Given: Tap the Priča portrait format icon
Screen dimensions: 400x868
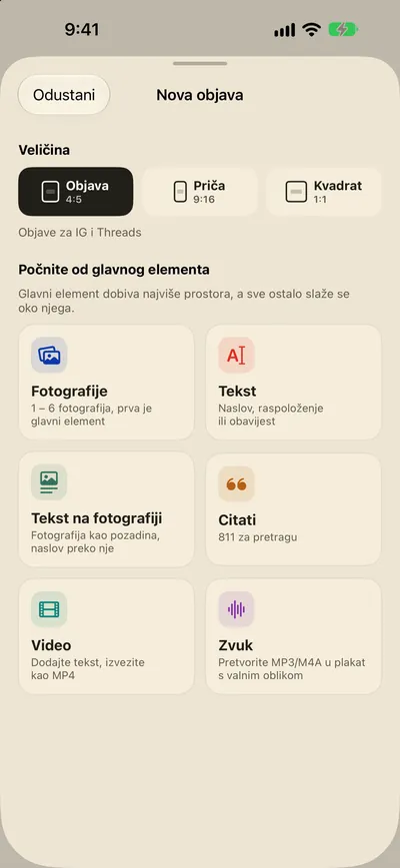Looking at the screenshot, I should click(x=180, y=192).
